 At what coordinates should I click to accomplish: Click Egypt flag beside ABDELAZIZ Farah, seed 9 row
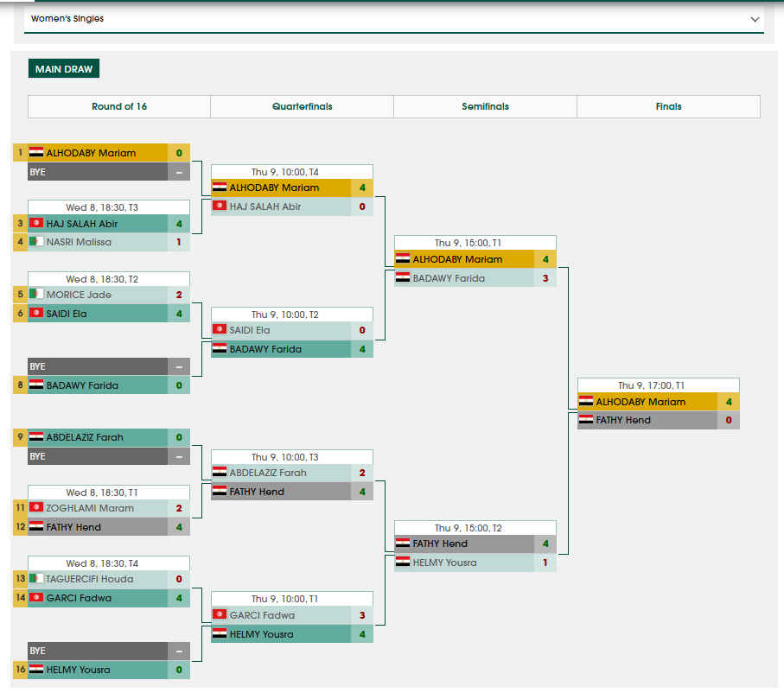(x=36, y=436)
